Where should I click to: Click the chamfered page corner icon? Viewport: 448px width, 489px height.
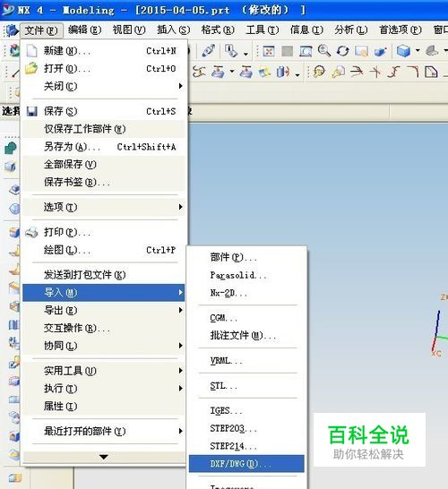[431, 72]
